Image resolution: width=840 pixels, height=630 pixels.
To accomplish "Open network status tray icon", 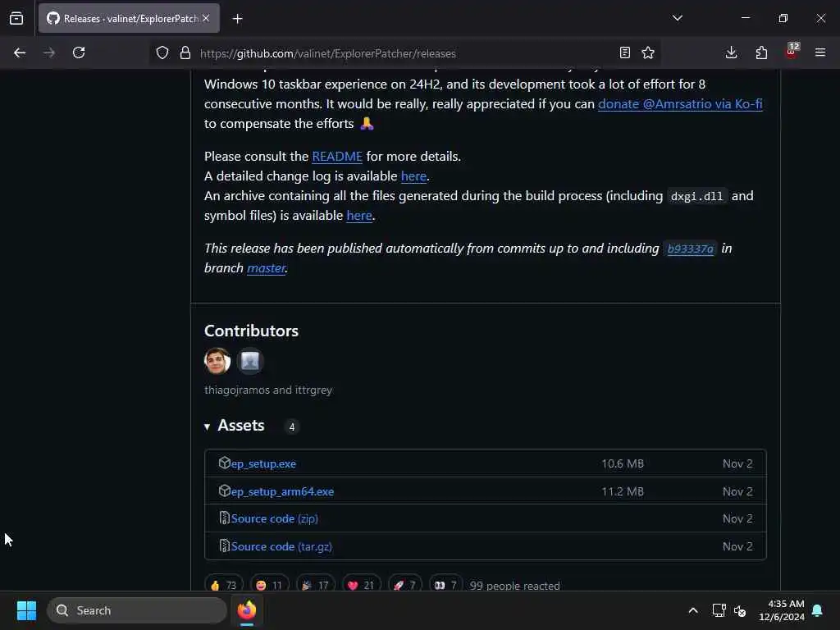I will click(719, 610).
